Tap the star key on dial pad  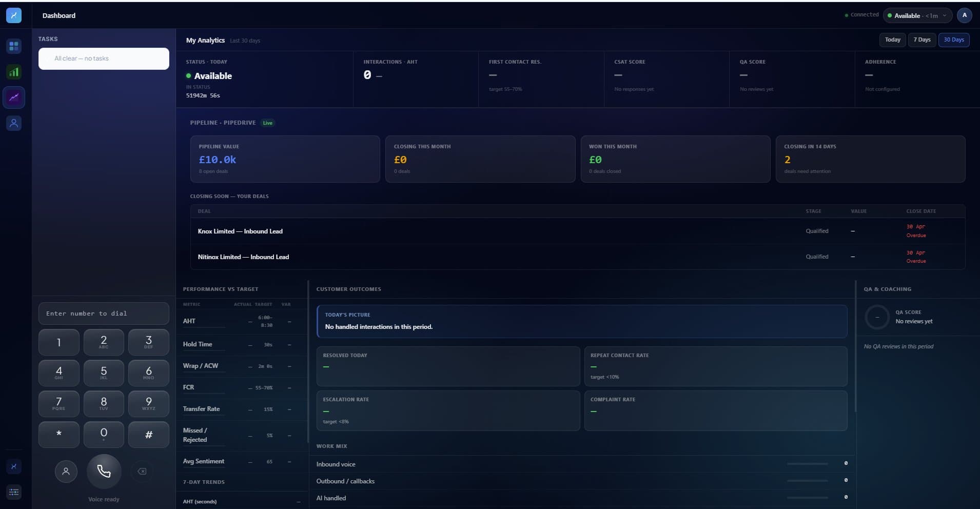click(x=58, y=435)
